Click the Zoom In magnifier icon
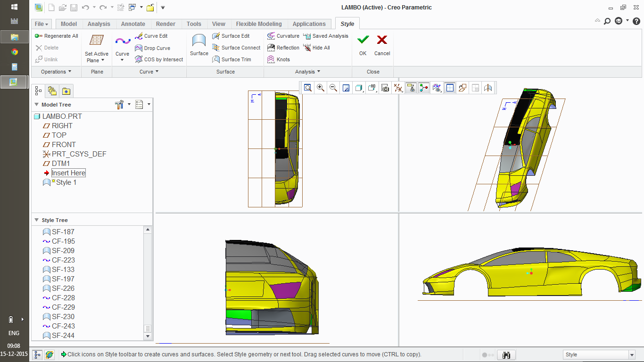Image resolution: width=644 pixels, height=362 pixels. [x=321, y=88]
